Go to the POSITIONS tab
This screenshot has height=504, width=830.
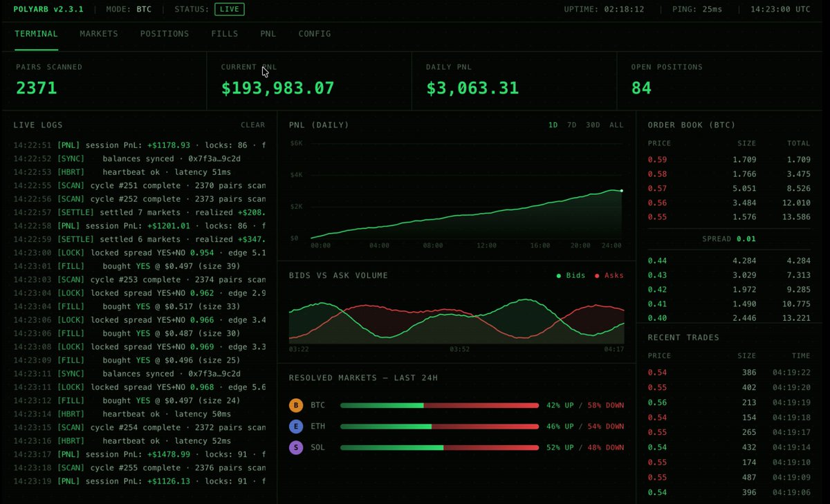pyautogui.click(x=165, y=34)
